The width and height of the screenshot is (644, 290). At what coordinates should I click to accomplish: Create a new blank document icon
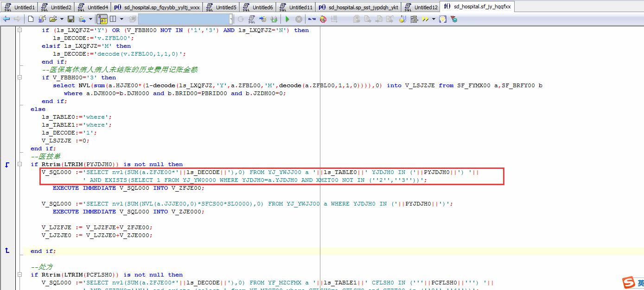[31, 19]
